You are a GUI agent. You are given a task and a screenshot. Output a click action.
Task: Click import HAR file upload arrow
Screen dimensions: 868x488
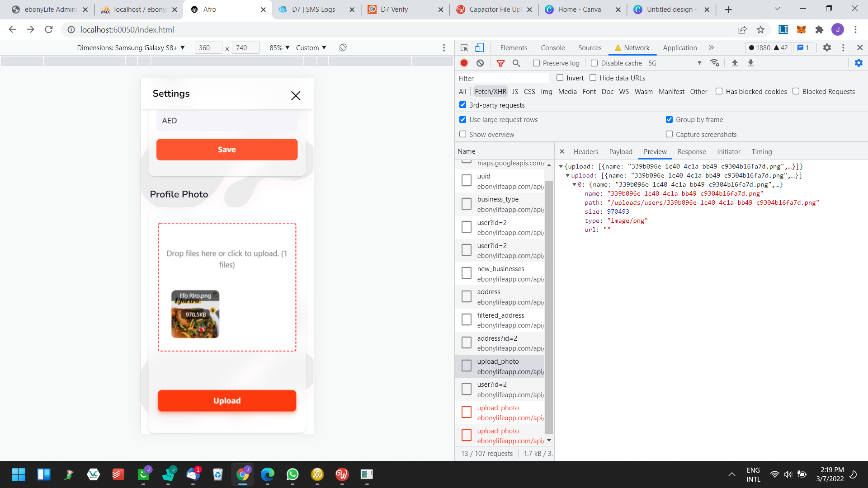[x=735, y=63]
